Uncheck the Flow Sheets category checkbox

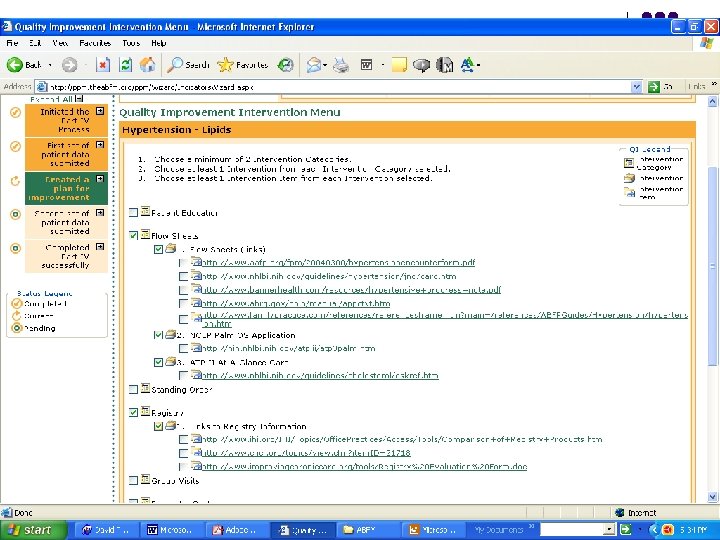[x=133, y=236]
